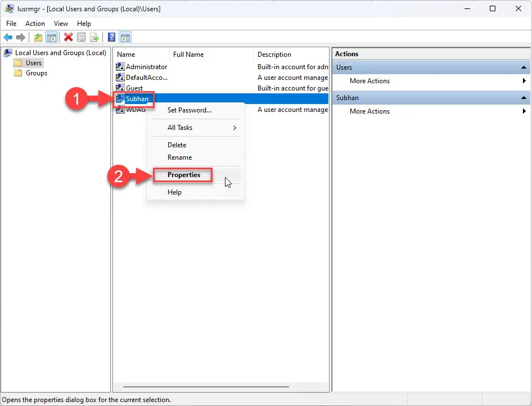Click the red Delete X toolbar icon
The height and width of the screenshot is (406, 532).
tap(68, 37)
